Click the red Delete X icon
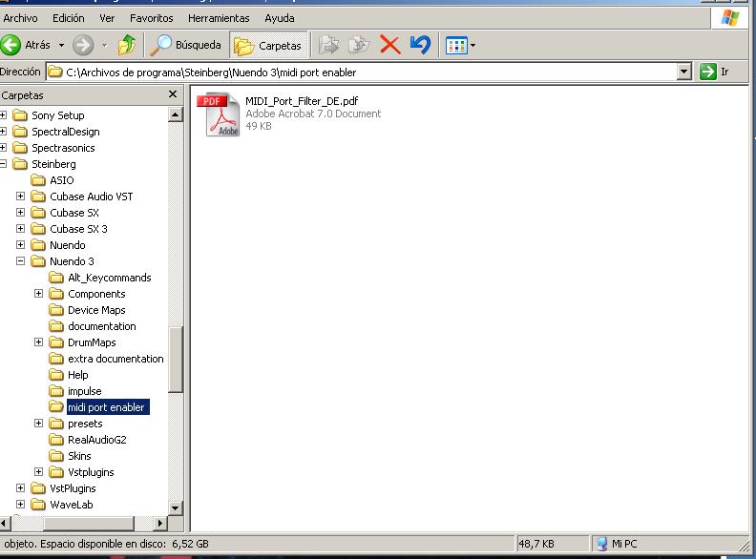This screenshot has height=559, width=756. click(x=390, y=45)
